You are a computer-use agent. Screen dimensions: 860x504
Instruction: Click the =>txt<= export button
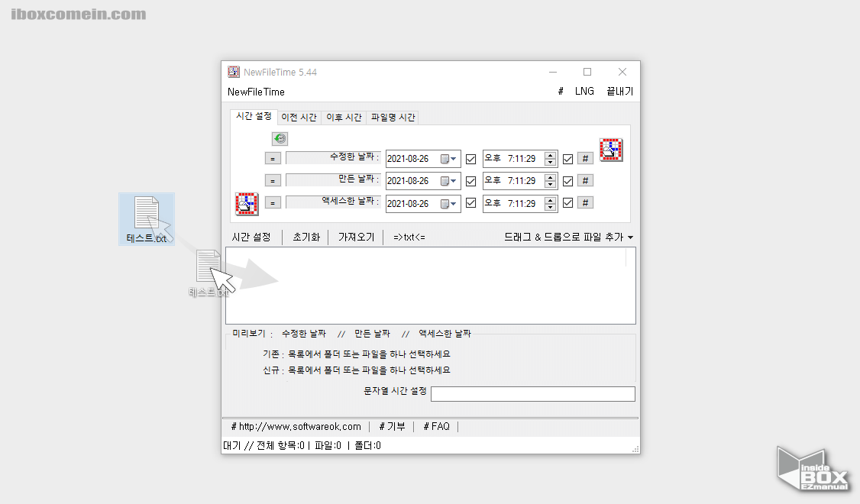click(x=409, y=237)
